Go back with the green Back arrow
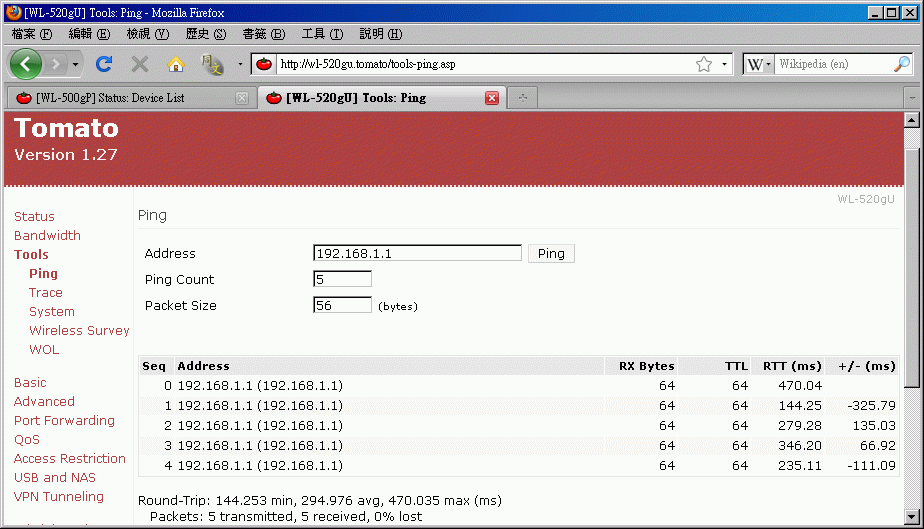Viewport: 924px width, 529px height. 25,64
